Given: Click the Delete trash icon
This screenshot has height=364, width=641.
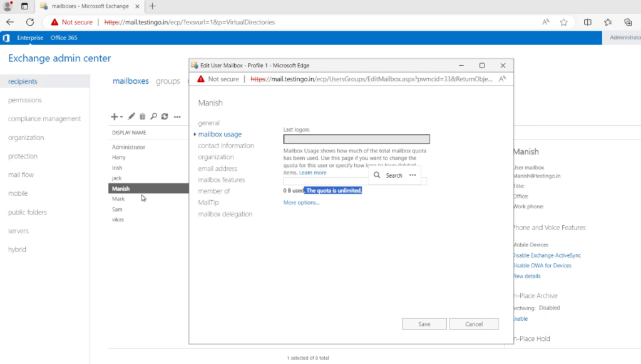Looking at the screenshot, I should [142, 117].
